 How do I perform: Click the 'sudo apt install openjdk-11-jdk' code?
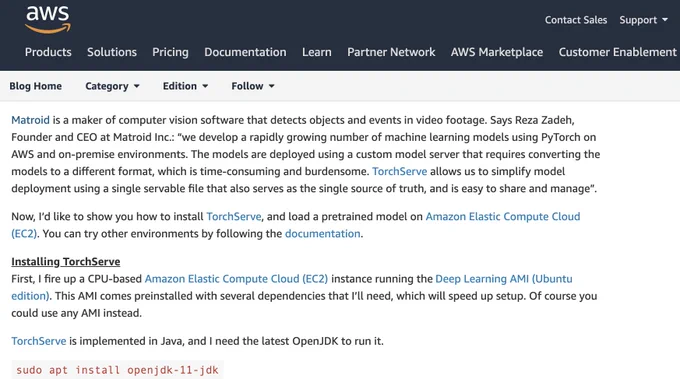[x=118, y=370]
